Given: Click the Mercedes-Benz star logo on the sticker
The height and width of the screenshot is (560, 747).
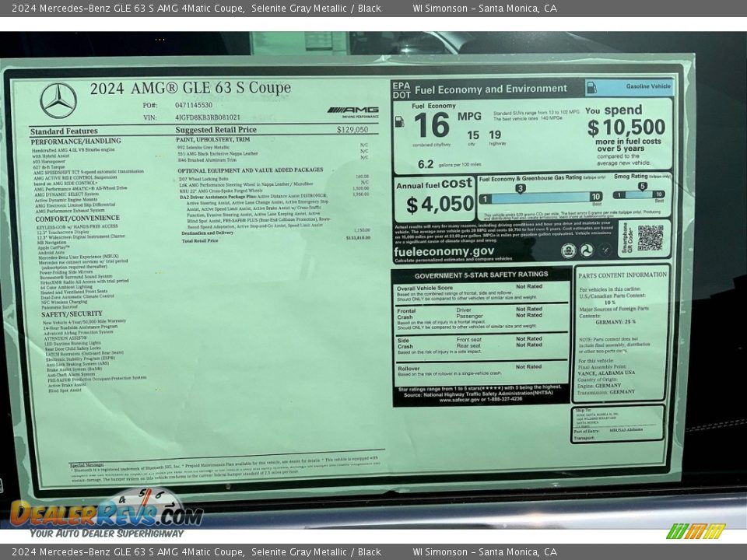Looking at the screenshot, I should click(x=58, y=101).
